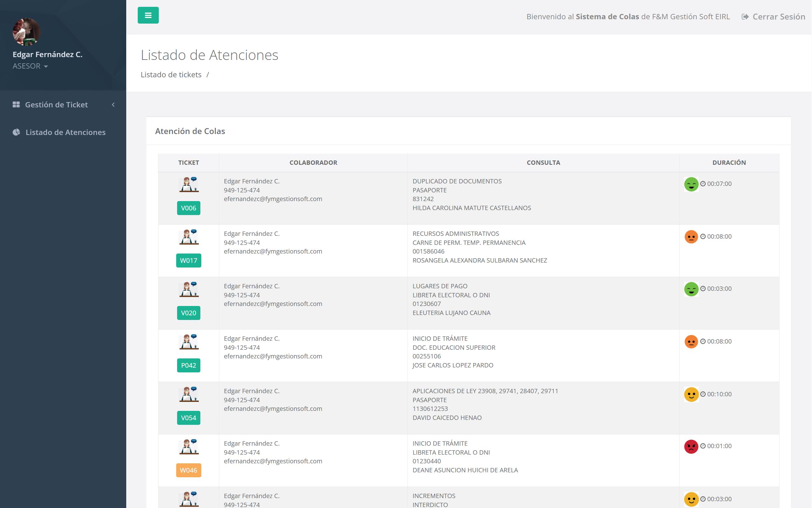Click the green smiley face on ticket V006 row

pyautogui.click(x=691, y=184)
